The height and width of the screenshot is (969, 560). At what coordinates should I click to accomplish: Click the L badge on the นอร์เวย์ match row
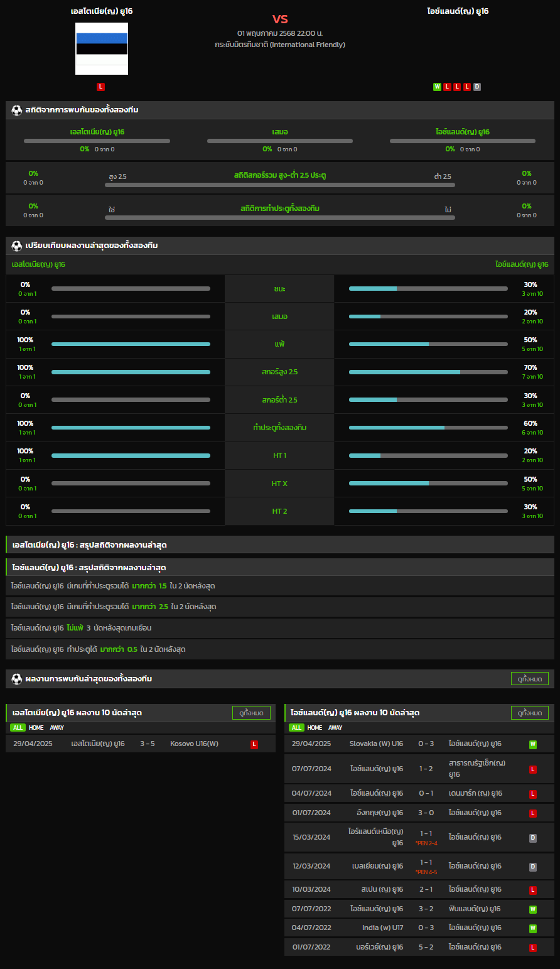[533, 947]
